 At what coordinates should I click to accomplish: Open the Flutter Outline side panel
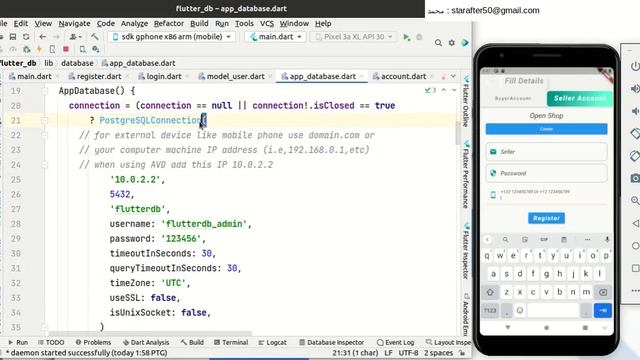point(466,102)
